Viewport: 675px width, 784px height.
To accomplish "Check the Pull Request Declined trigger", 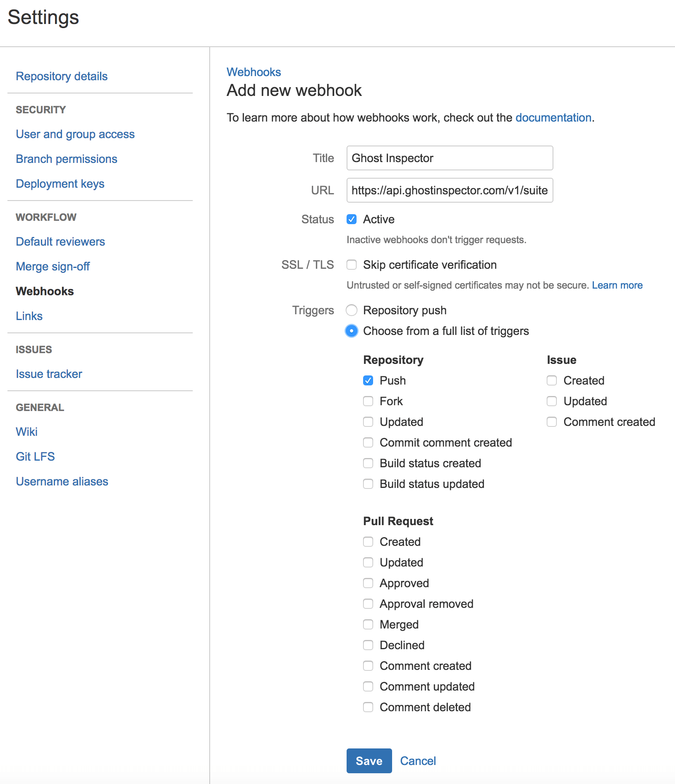I will coord(368,645).
